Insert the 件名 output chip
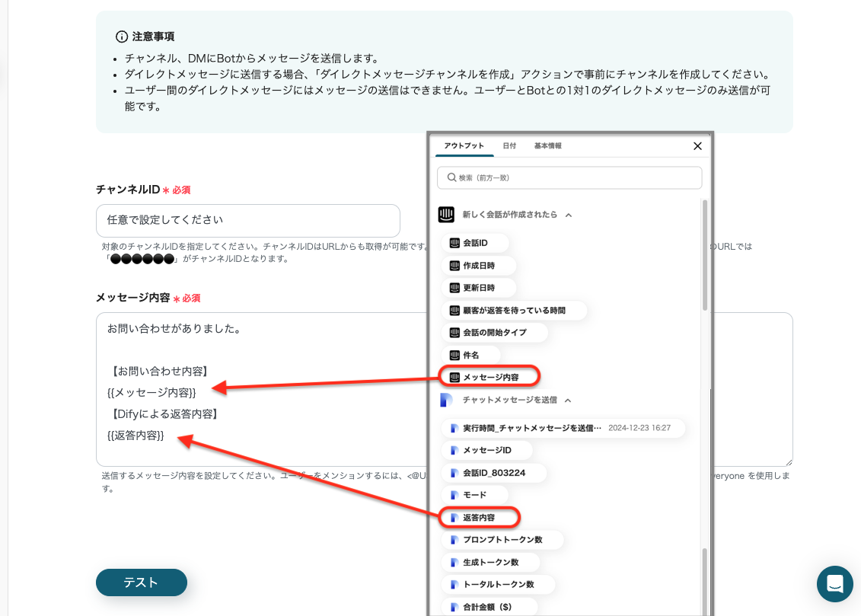861x616 pixels. pos(471,356)
